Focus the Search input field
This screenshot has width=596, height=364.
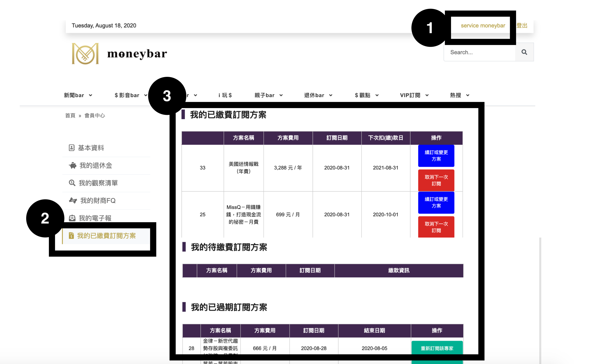tap(480, 52)
